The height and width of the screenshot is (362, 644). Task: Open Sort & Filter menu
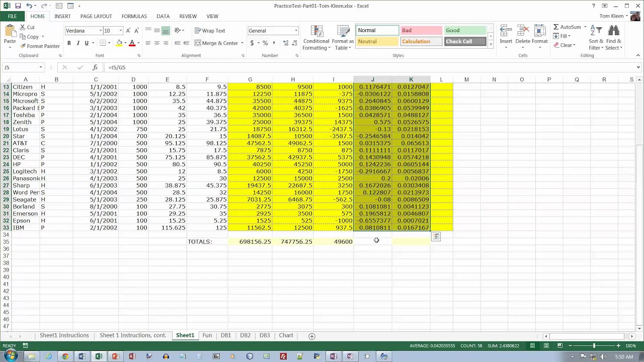coord(596,38)
